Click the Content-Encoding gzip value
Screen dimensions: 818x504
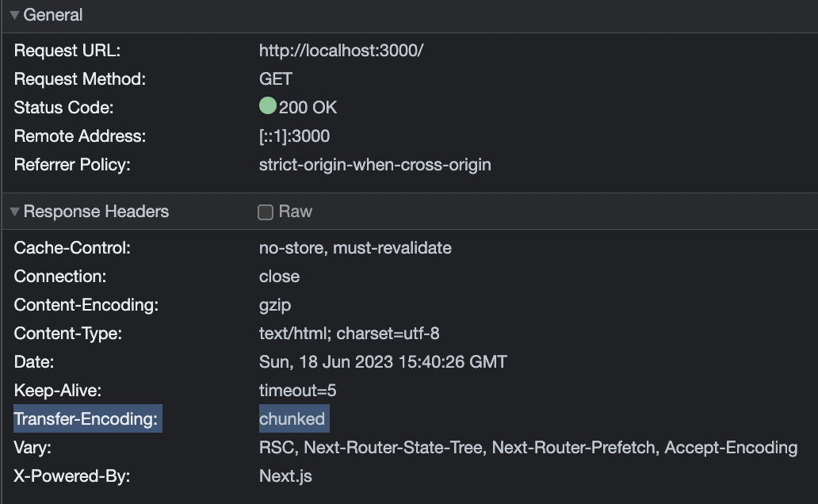click(x=275, y=305)
